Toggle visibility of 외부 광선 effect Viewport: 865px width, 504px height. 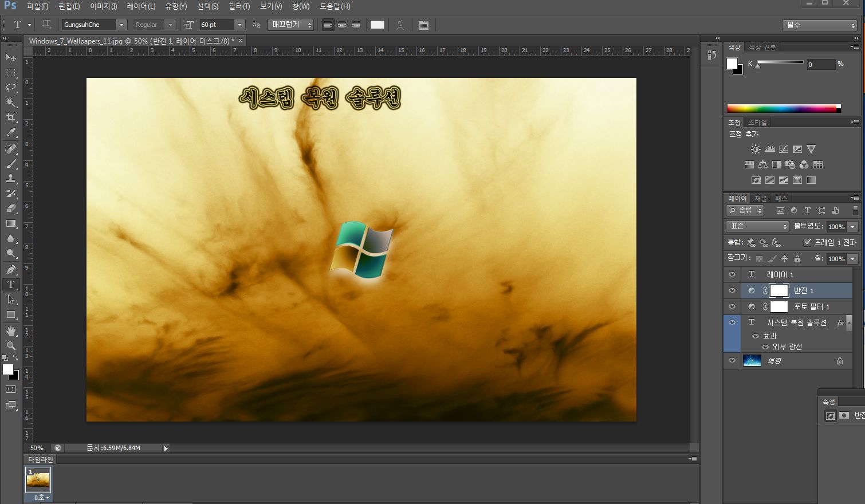click(765, 347)
